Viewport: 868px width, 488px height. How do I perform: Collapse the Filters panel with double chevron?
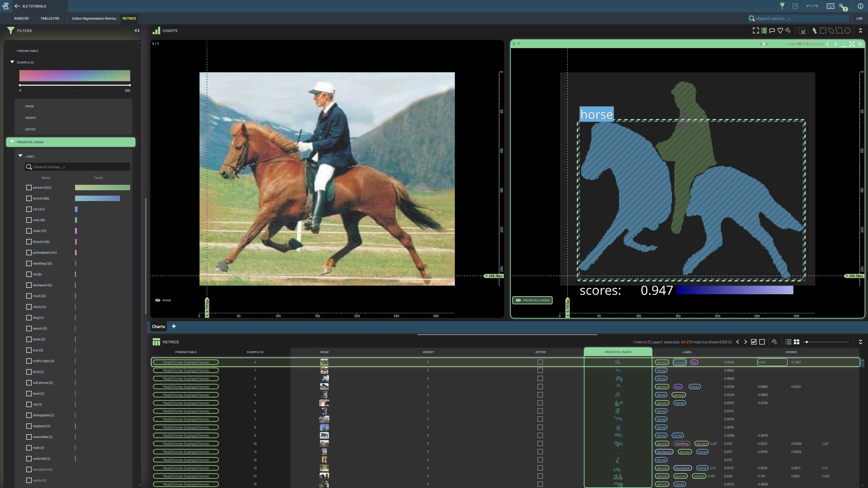pyautogui.click(x=137, y=31)
